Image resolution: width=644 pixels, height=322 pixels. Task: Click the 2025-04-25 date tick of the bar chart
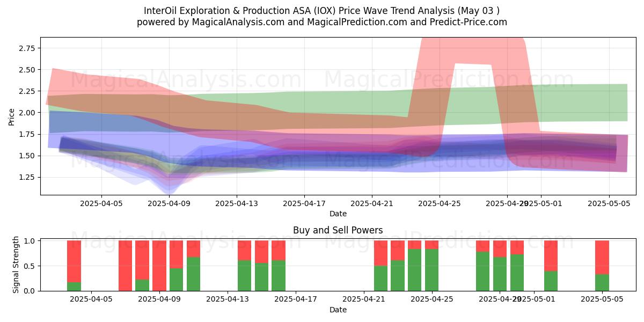tap(432, 300)
